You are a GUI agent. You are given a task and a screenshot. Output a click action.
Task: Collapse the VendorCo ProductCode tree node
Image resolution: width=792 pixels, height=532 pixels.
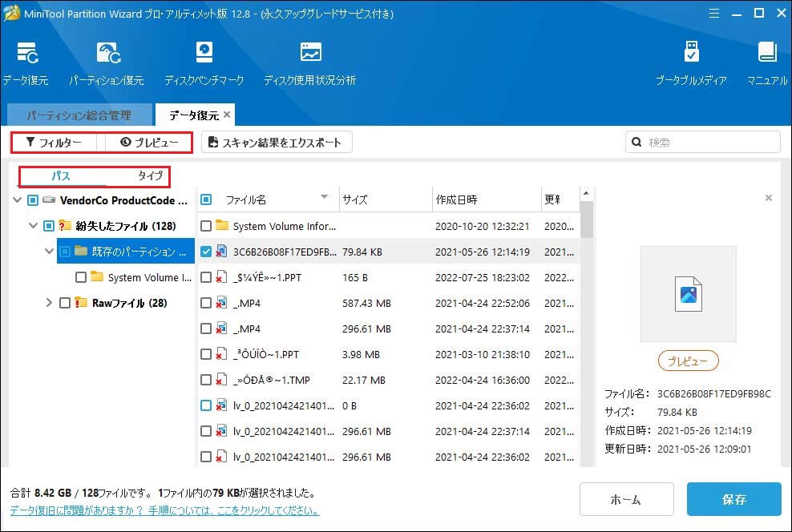click(17, 199)
